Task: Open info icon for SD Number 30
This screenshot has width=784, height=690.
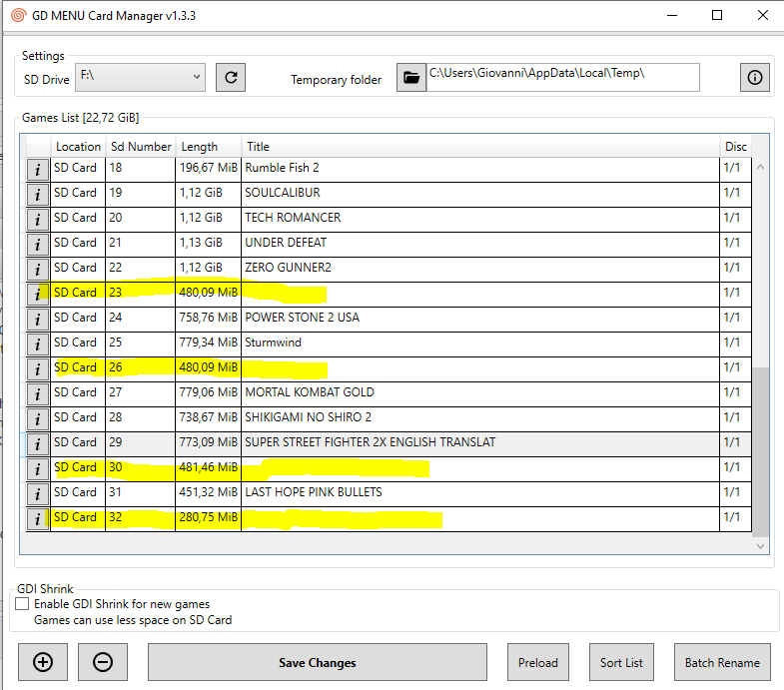Action: 38,469
